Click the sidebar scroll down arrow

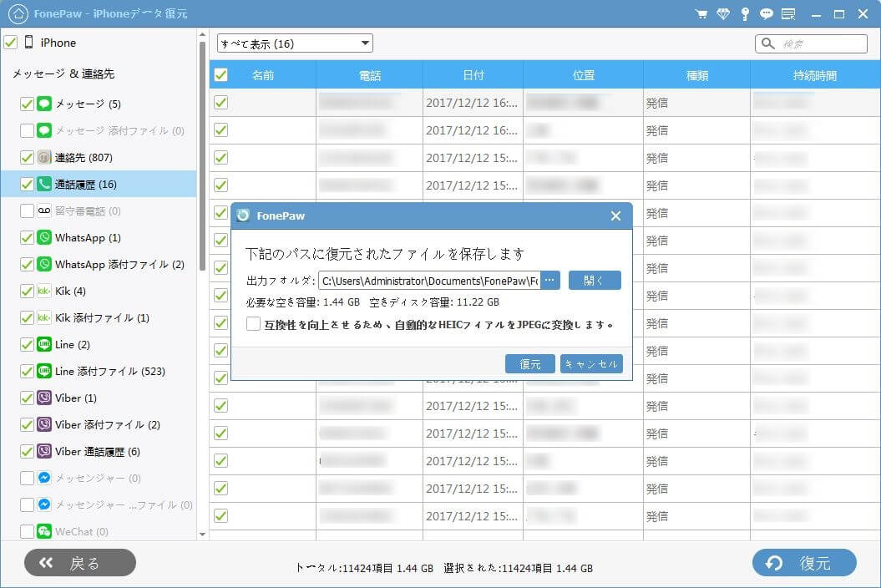tap(202, 534)
